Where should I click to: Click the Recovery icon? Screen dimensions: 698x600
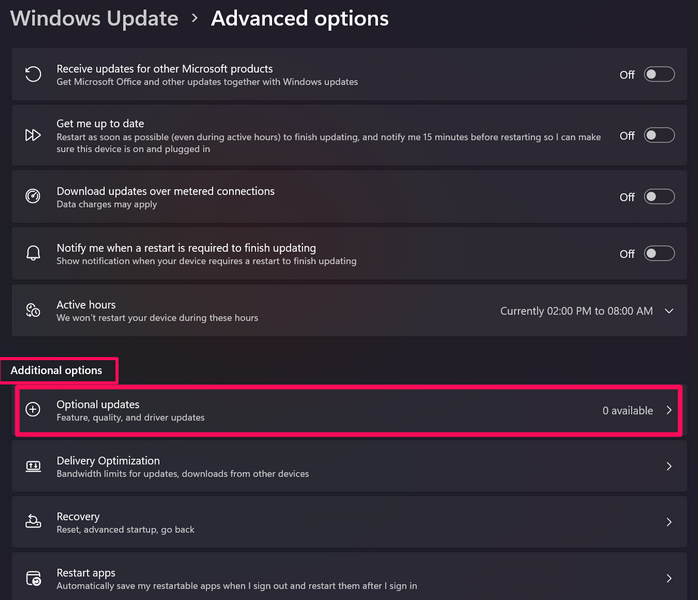(x=33, y=522)
